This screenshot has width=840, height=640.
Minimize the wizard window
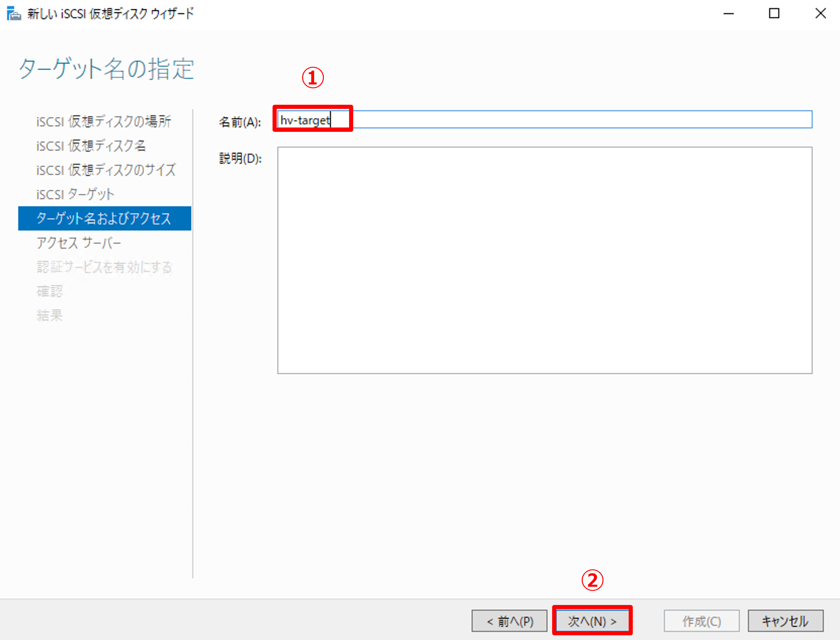coord(728,14)
